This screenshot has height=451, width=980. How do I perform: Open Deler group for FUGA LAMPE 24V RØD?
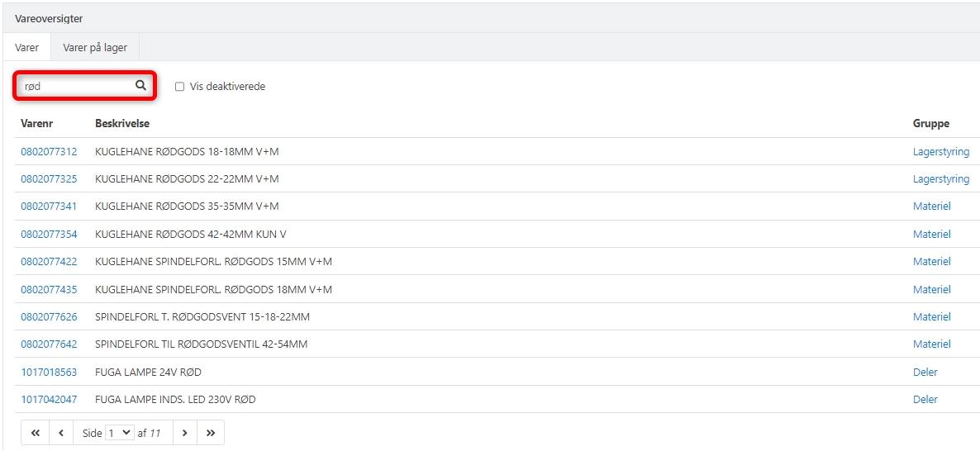(x=925, y=373)
